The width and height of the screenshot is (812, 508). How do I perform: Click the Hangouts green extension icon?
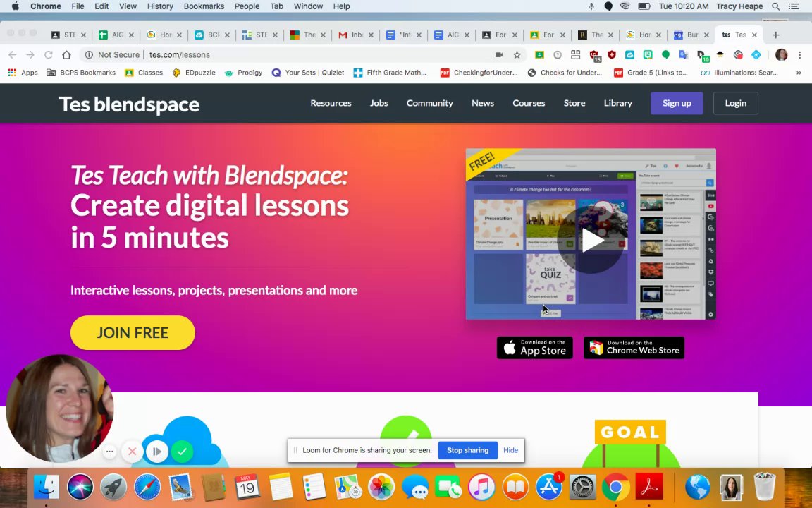[x=665, y=54]
